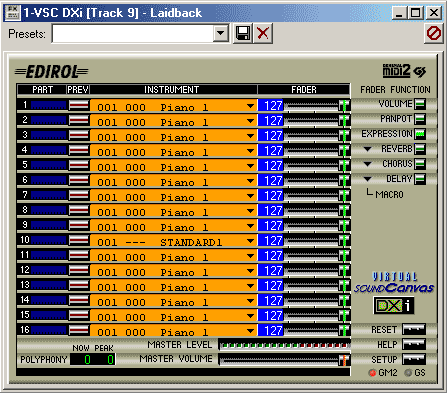Preview part 8 with its PREV button
447x393 pixels.
coord(79,210)
